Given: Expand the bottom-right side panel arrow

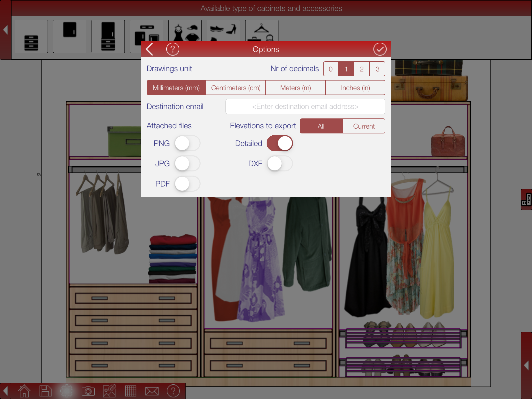Looking at the screenshot, I should click(x=526, y=365).
